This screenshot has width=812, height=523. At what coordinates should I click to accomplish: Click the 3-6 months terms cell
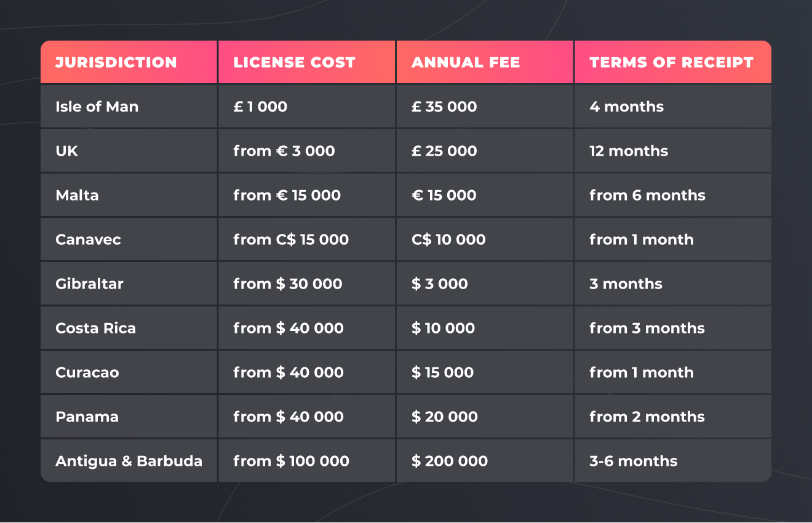[673, 460]
